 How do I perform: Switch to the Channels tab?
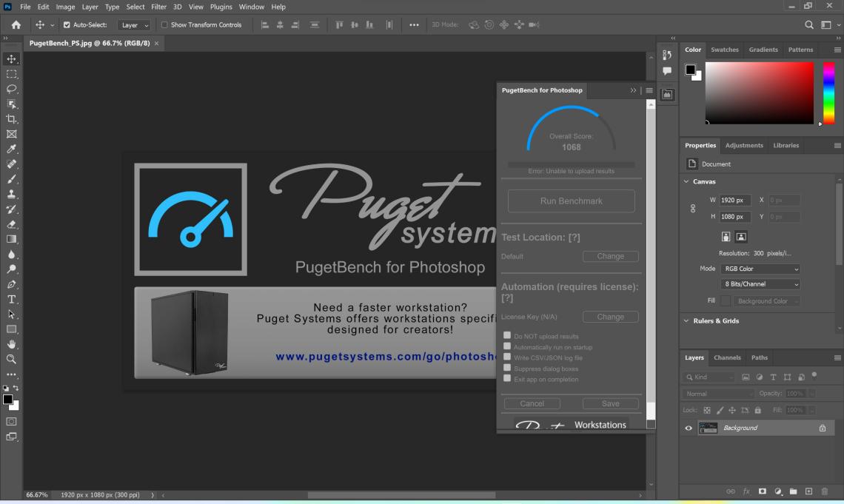click(x=726, y=357)
